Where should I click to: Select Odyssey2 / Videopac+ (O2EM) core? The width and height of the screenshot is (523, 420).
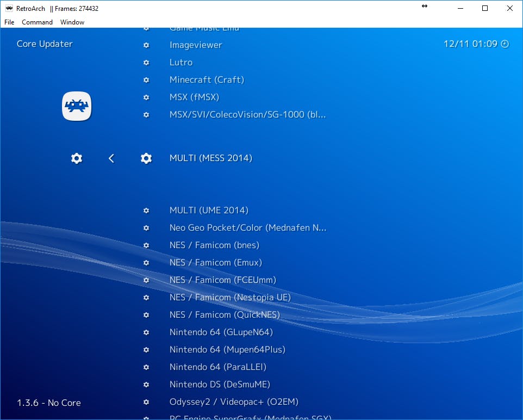pyautogui.click(x=234, y=402)
